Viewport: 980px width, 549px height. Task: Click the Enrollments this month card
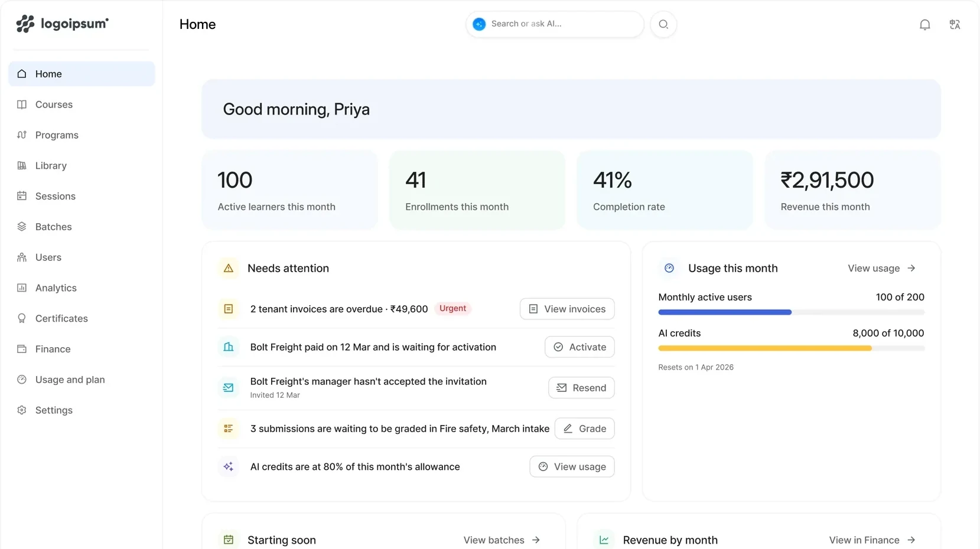(477, 190)
